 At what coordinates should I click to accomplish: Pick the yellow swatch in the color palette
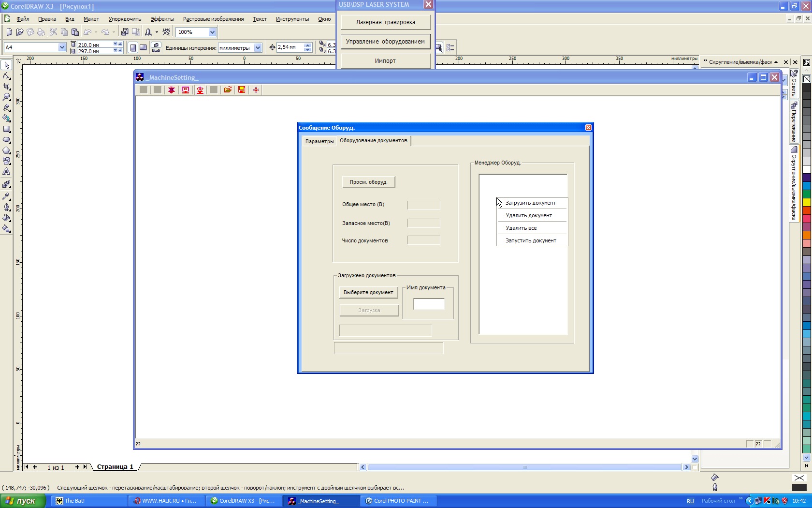806,202
